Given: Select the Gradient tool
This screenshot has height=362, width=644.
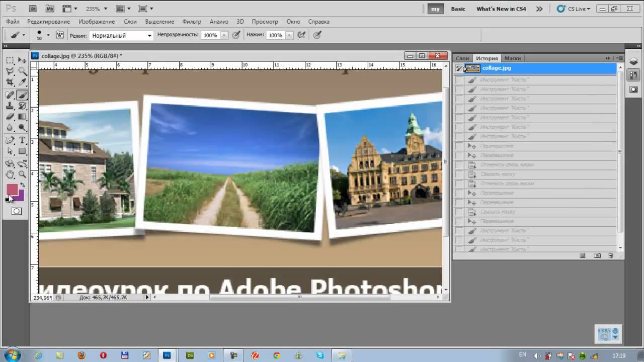Looking at the screenshot, I should coord(22,117).
